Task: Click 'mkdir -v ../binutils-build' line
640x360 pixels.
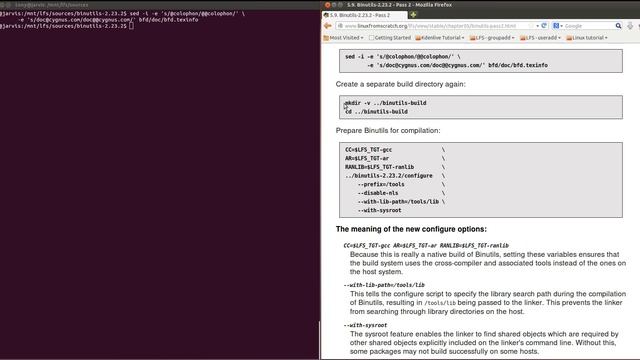Action: (x=386, y=103)
